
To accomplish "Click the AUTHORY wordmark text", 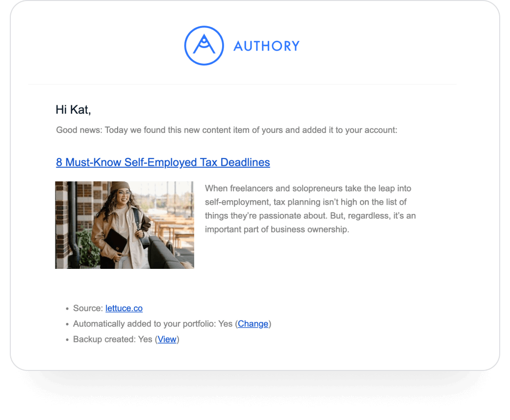I will 266,46.
